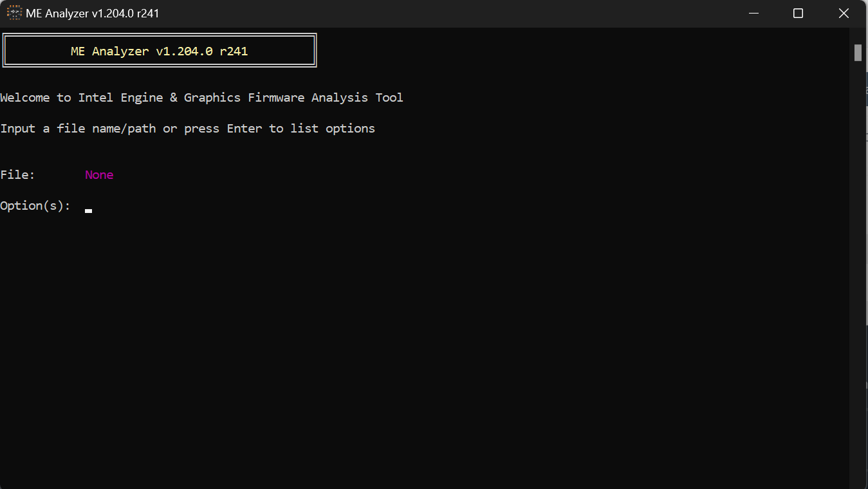Click the vertical scrollbar thumb
Screen dimensions: 868x489
tap(858, 53)
